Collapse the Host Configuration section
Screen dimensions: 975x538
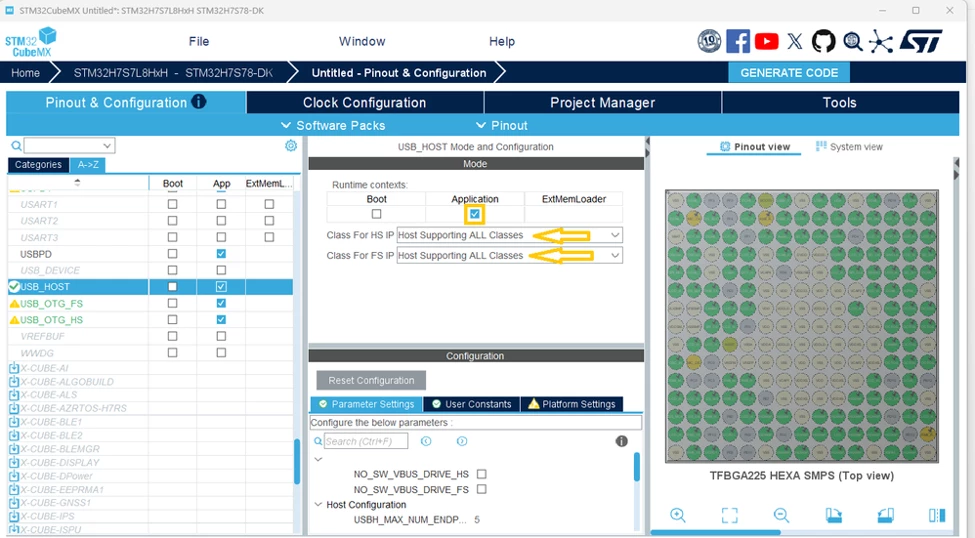pos(318,504)
